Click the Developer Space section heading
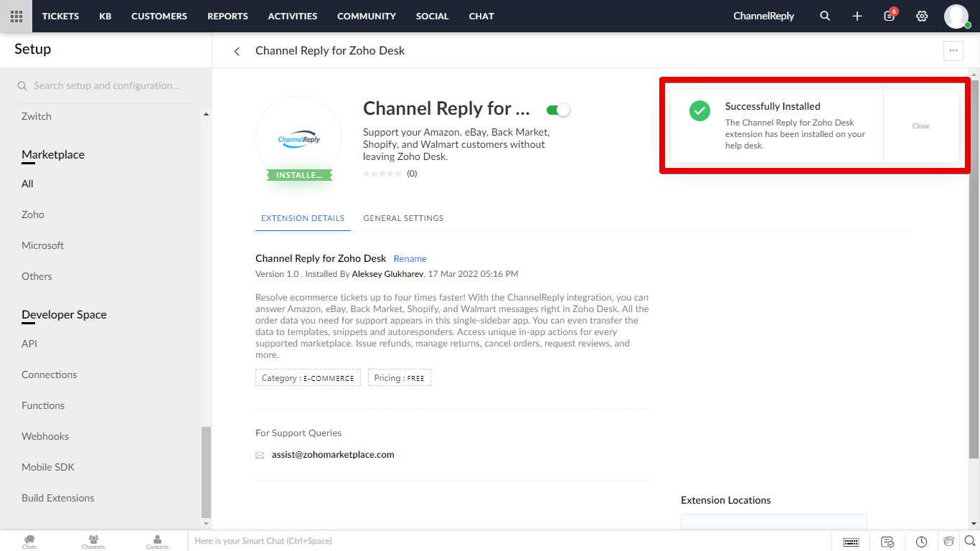Viewport: 980px width, 551px height. [64, 315]
